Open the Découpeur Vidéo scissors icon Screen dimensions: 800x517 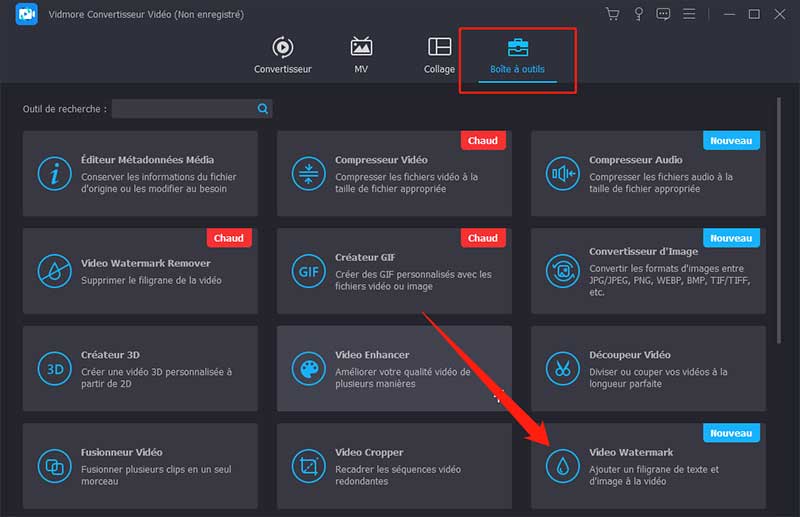coord(563,369)
